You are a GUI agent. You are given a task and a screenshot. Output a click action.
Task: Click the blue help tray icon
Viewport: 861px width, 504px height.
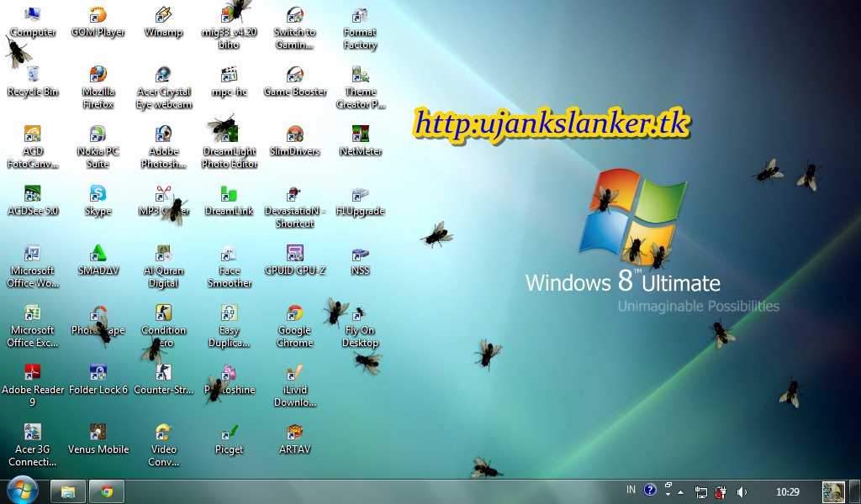[x=650, y=490]
